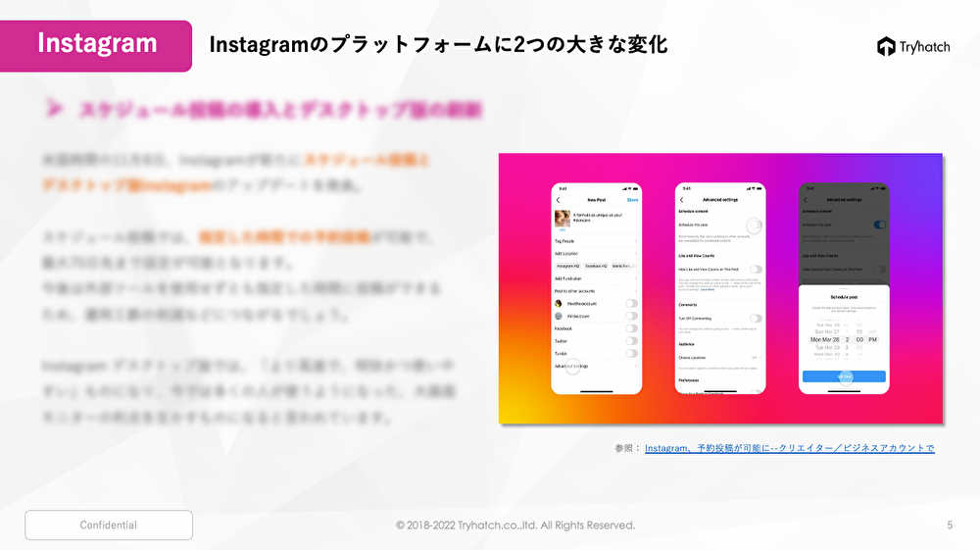Select Sun Mar 27 in date picker
The image size is (980, 550).
point(827,332)
